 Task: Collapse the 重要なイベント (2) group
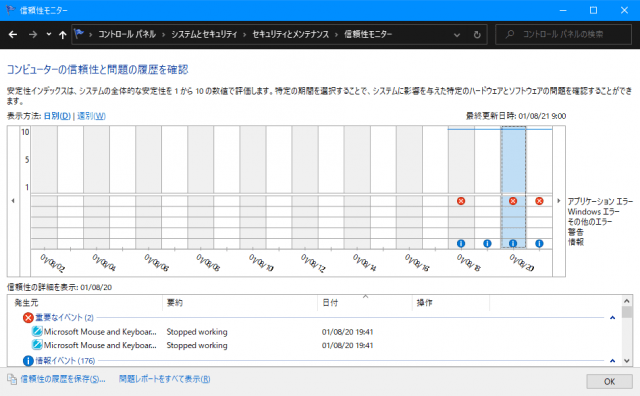point(612,318)
